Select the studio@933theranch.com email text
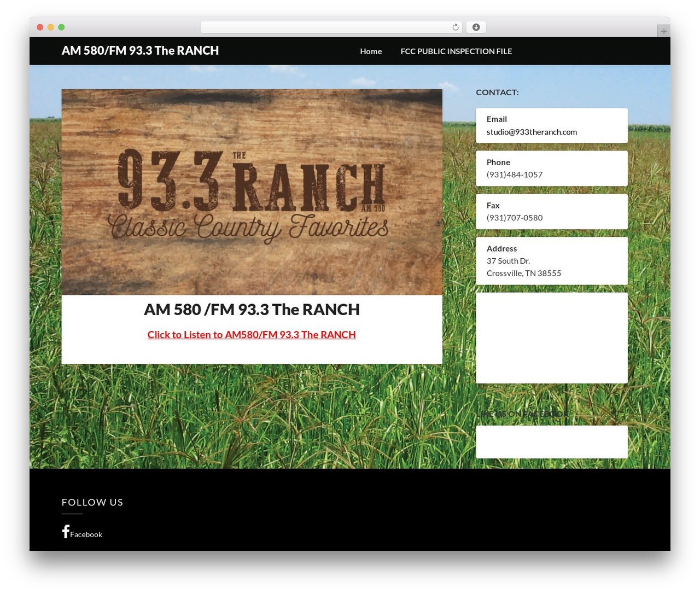Screen dimensions: 700x593 [x=532, y=132]
